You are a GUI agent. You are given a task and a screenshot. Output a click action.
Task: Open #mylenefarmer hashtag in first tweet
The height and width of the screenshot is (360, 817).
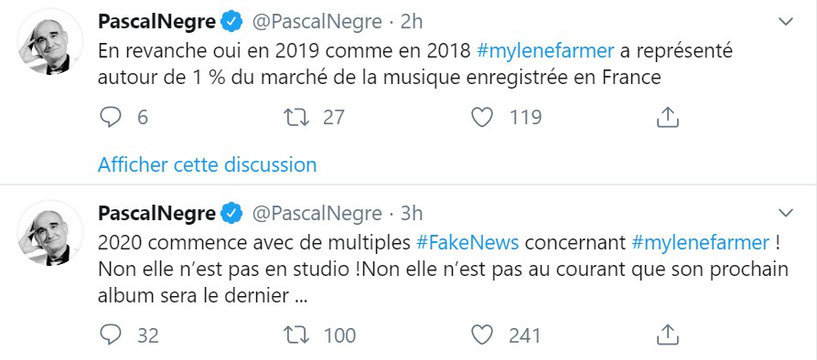[546, 52]
